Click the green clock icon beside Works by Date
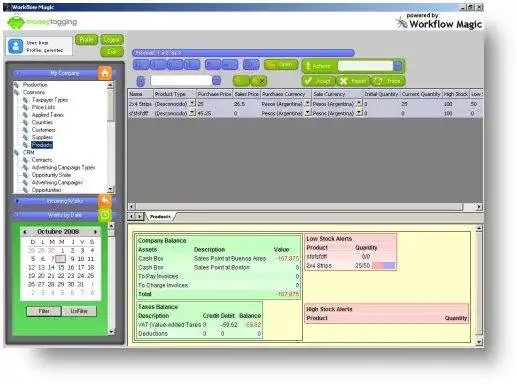Image resolution: width=517 pixels, height=384 pixels. [x=105, y=215]
